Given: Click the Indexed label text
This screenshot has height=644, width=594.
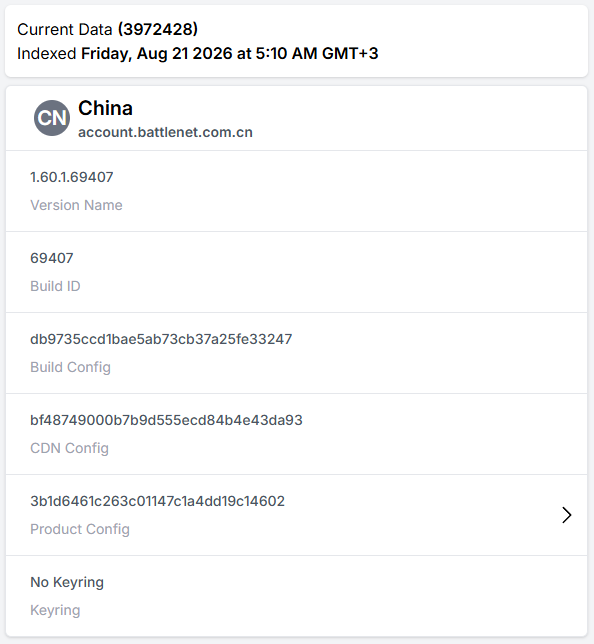Looking at the screenshot, I should (x=46, y=53).
